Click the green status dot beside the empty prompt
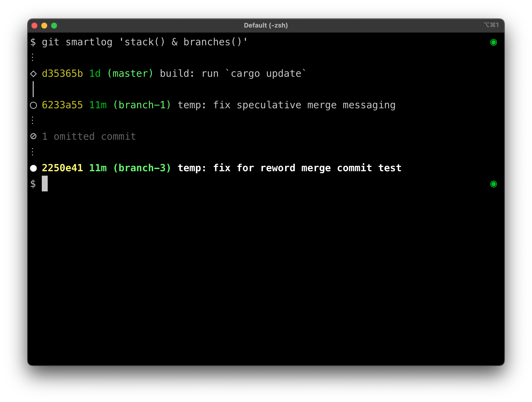The height and width of the screenshot is (402, 532). coord(493,184)
